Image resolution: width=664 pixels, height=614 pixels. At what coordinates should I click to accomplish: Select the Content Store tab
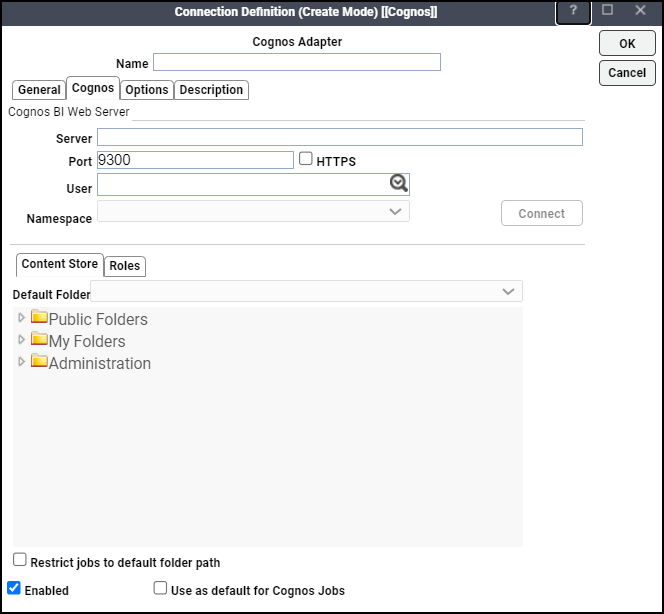60,264
